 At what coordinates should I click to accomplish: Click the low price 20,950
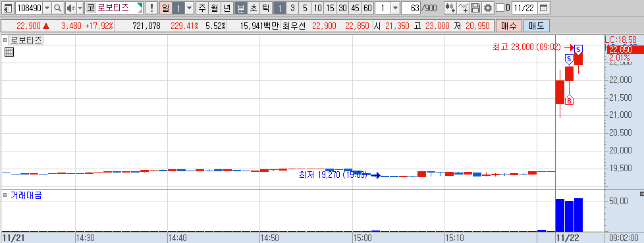click(x=477, y=26)
